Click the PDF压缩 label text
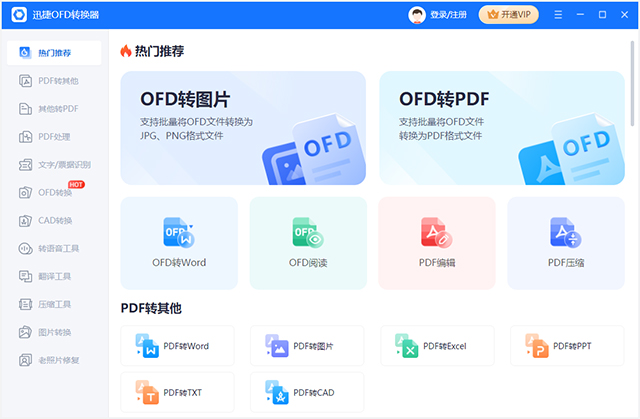Viewport: 640px width, 419px height. [x=566, y=263]
